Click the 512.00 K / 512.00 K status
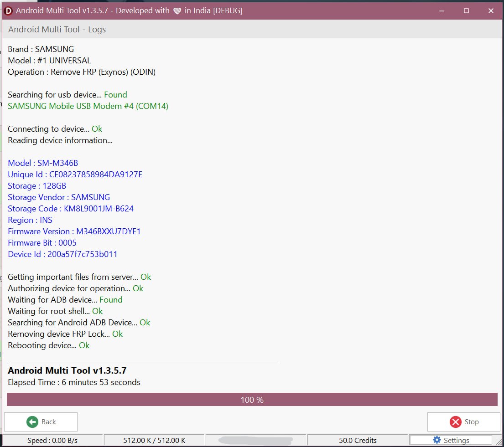The width and height of the screenshot is (504, 447). [154, 440]
